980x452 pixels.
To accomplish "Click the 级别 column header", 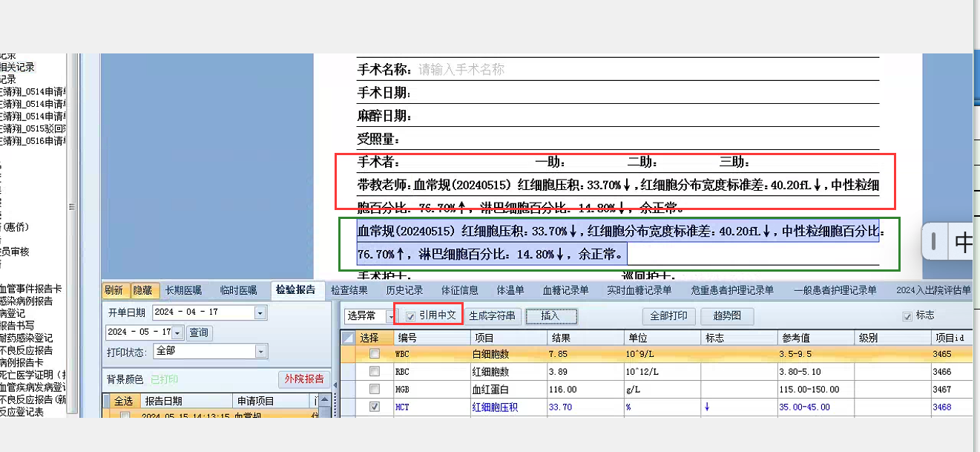I will click(893, 337).
